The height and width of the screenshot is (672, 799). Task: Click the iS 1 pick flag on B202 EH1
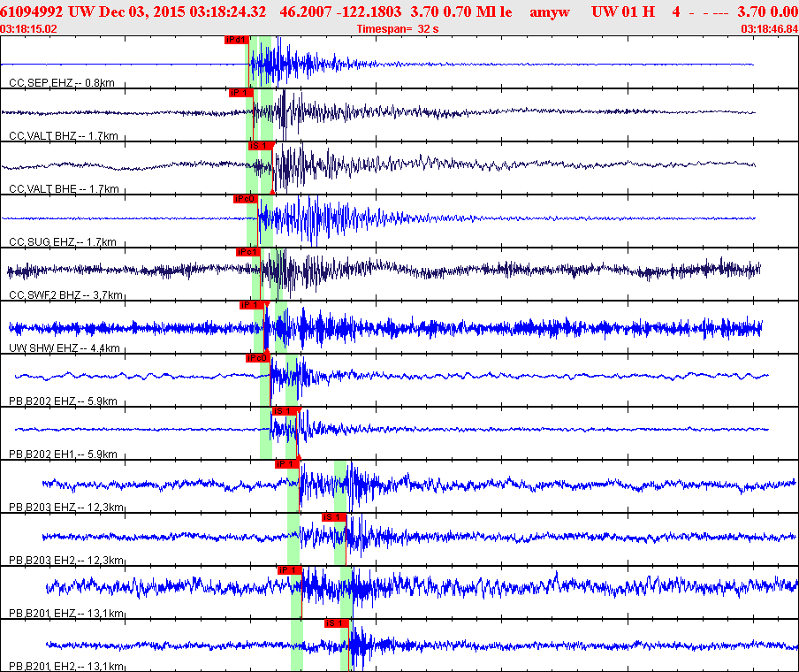[x=285, y=411]
